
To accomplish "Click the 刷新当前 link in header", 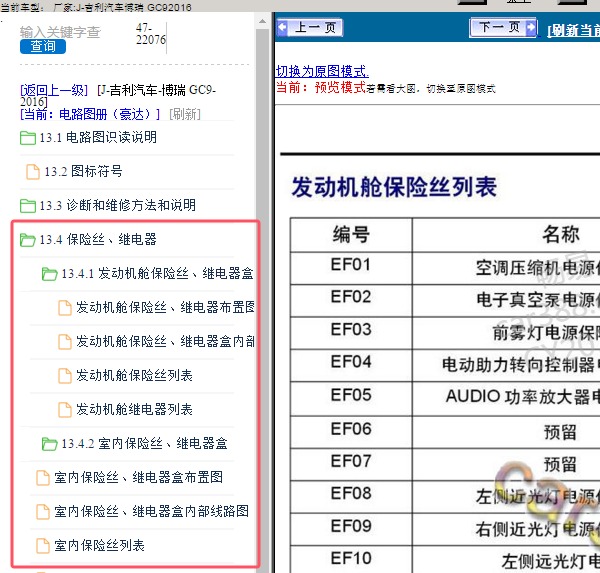I will pyautogui.click(x=574, y=30).
